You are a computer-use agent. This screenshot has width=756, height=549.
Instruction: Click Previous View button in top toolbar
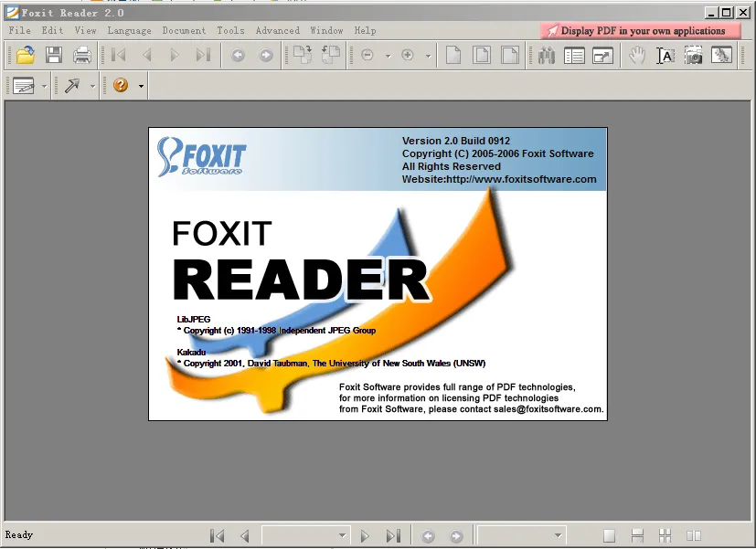tap(238, 55)
